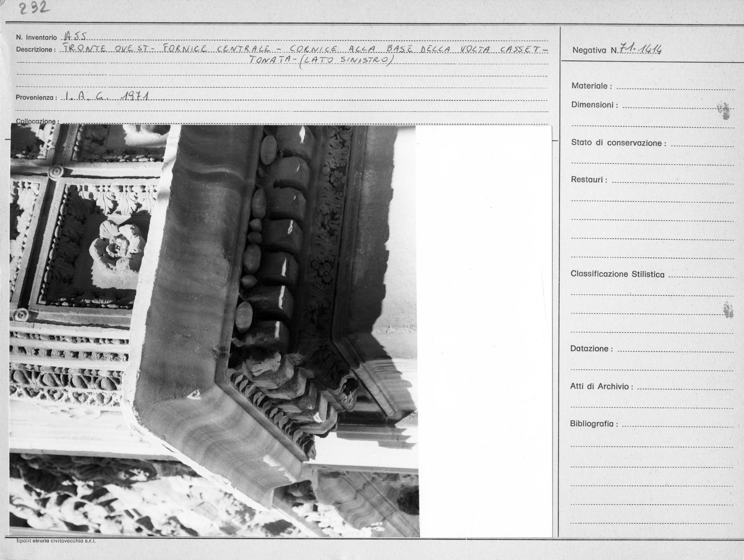
Task: Click the 'Collocazione' label
Action: click(38, 122)
